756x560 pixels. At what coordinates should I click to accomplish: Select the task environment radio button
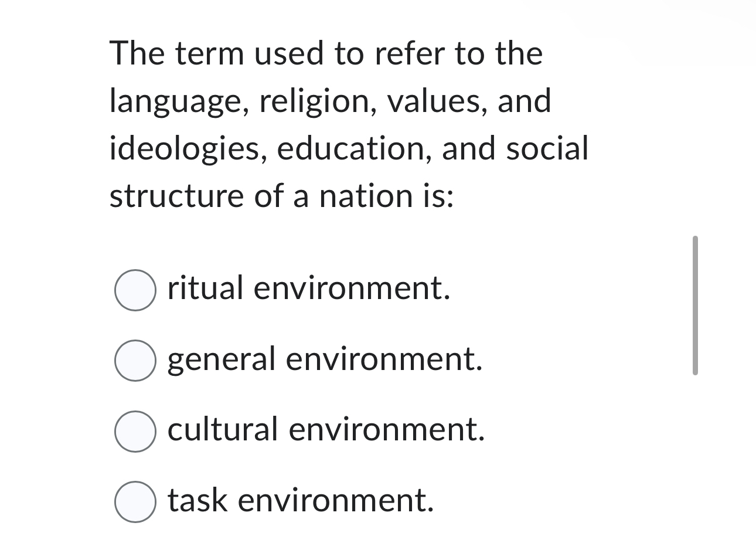click(x=135, y=503)
